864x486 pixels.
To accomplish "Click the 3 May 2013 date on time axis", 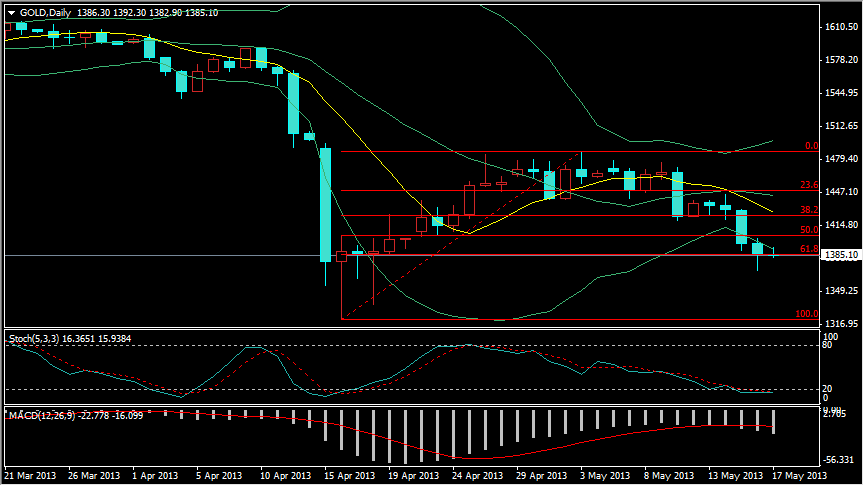I will point(606,475).
